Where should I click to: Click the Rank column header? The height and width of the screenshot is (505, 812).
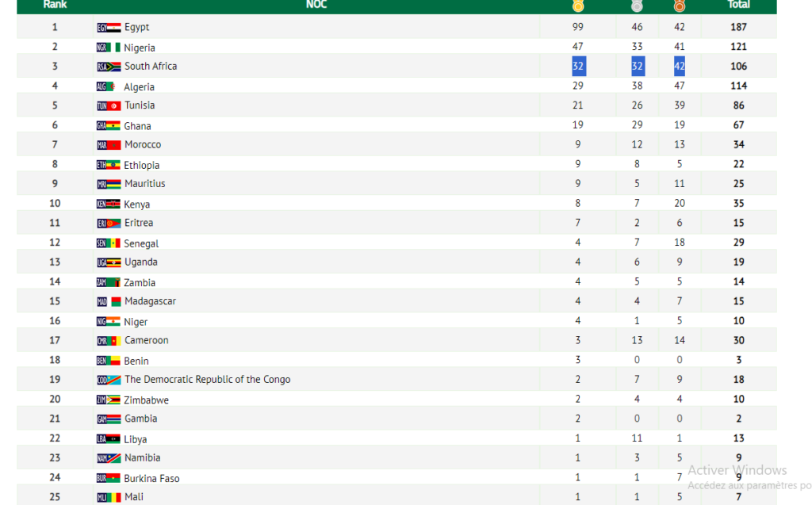click(55, 5)
